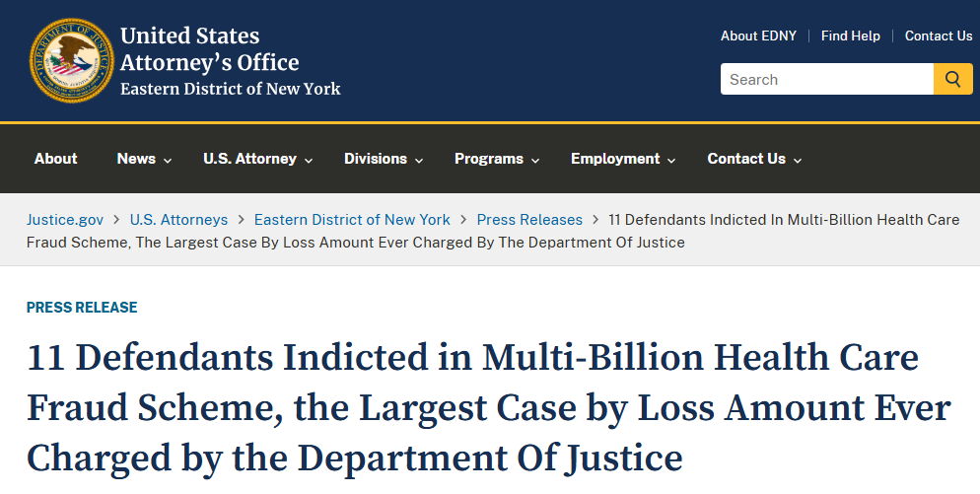Viewport: 980px width, 494px height.
Task: Open the About EDNY link
Action: pyautogui.click(x=758, y=35)
